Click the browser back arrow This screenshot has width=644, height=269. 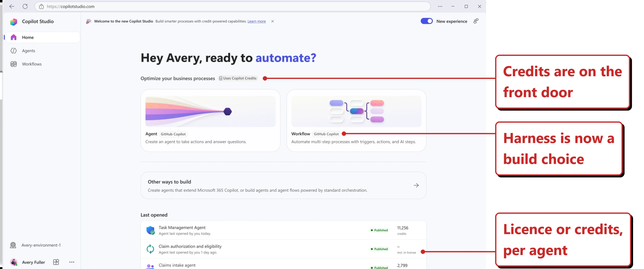[x=12, y=6]
